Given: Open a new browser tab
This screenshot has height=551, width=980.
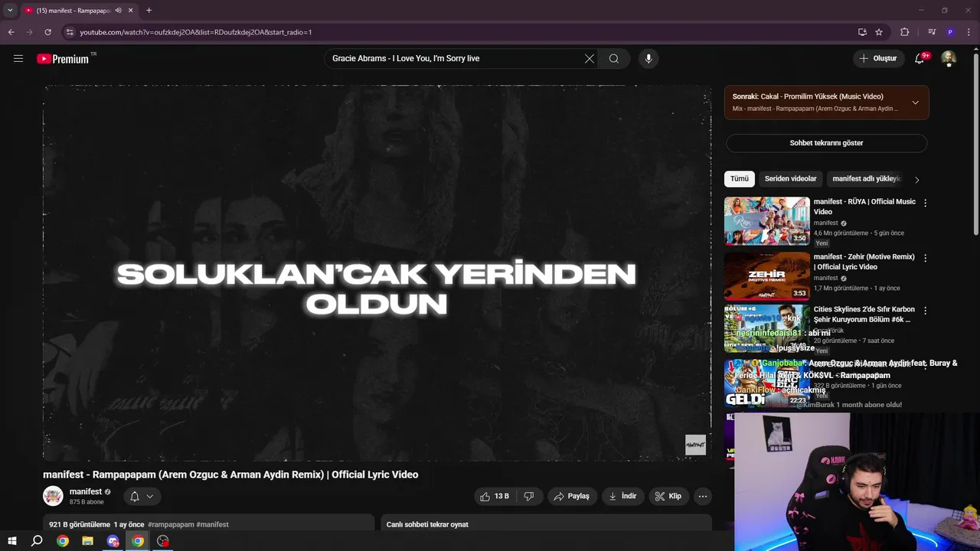Looking at the screenshot, I should coord(149,11).
